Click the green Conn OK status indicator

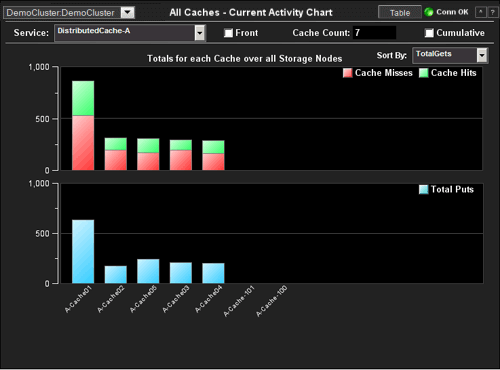click(x=429, y=12)
